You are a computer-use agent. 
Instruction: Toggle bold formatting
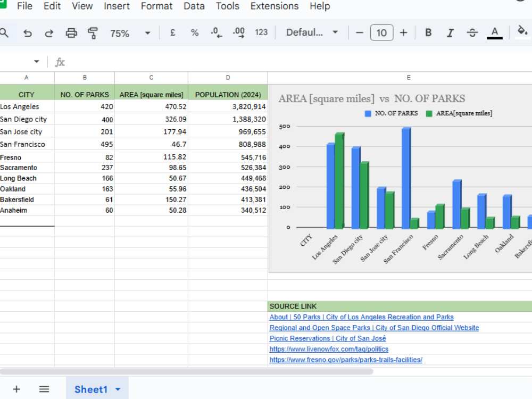(428, 32)
